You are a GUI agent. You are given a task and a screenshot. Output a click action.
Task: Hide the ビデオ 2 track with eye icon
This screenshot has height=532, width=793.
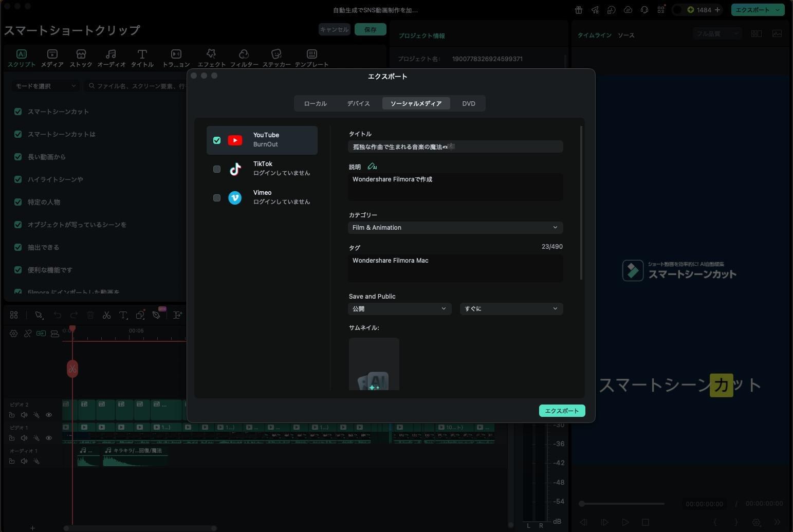coord(49,415)
